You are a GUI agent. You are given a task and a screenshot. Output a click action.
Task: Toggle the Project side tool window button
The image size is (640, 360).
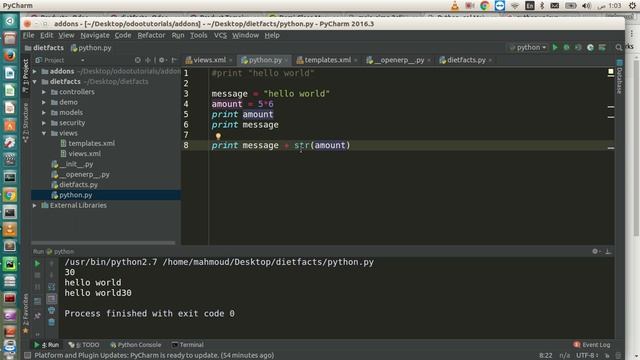coord(26,76)
